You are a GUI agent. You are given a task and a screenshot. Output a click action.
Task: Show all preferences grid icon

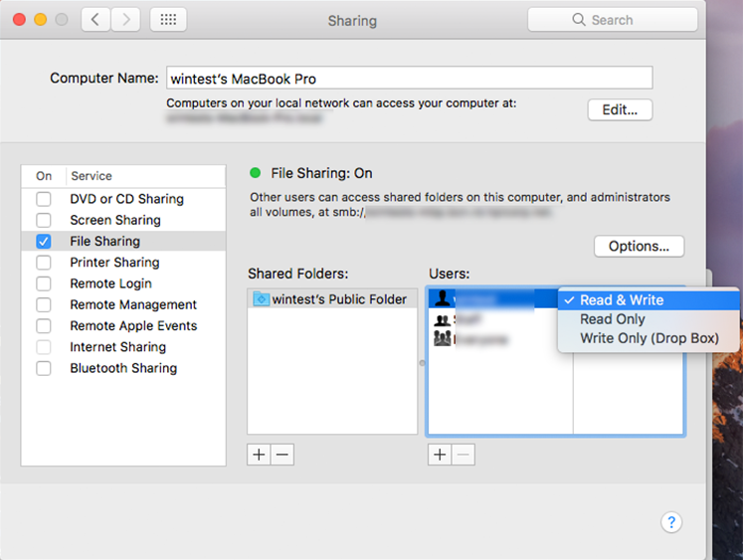168,20
